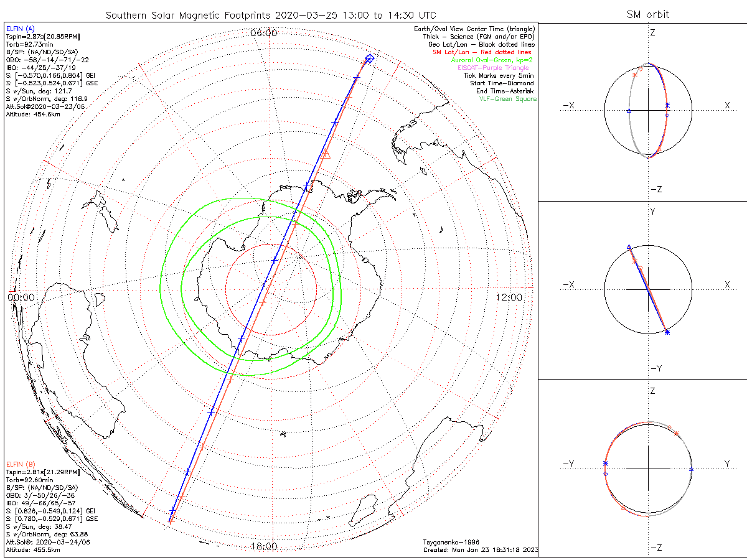Click legend entry 'Geo Lat/Lon - Black dotted lines'
Screen dimensions: 747x560
point(482,44)
